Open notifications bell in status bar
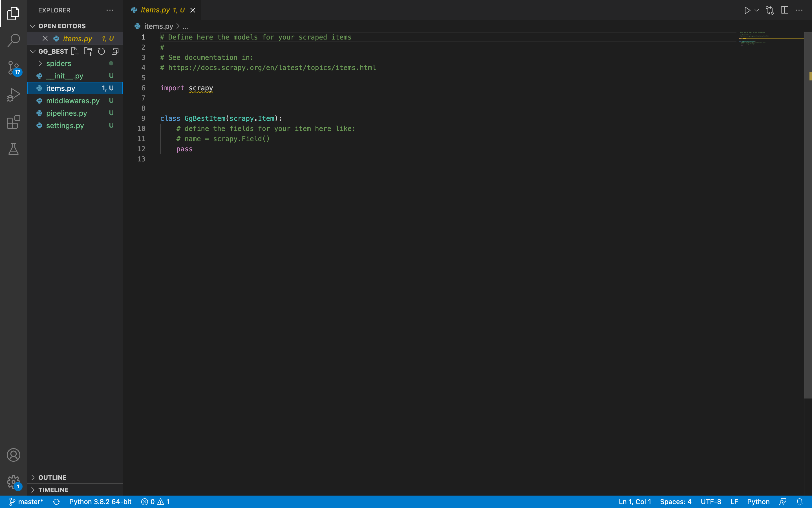Image resolution: width=812 pixels, height=508 pixels. click(x=800, y=502)
